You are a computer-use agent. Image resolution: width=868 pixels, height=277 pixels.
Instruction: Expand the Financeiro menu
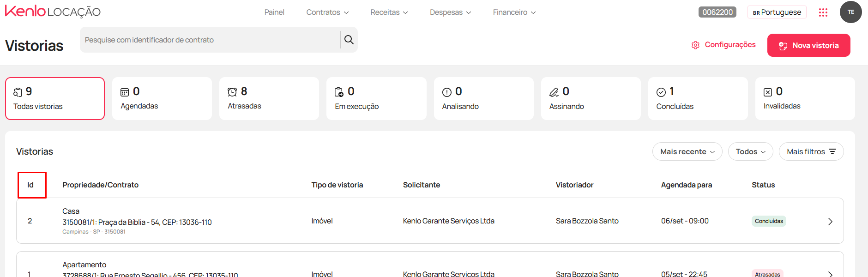[x=514, y=12]
